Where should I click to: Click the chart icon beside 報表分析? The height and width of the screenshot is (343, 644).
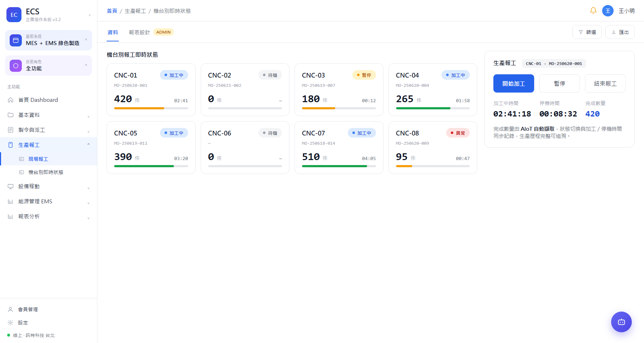[x=11, y=217]
